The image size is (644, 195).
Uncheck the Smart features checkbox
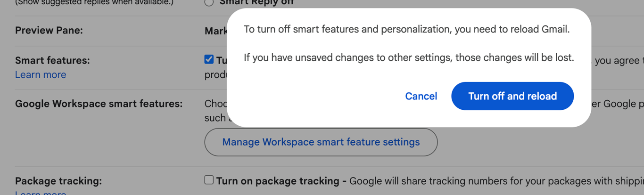(x=209, y=59)
